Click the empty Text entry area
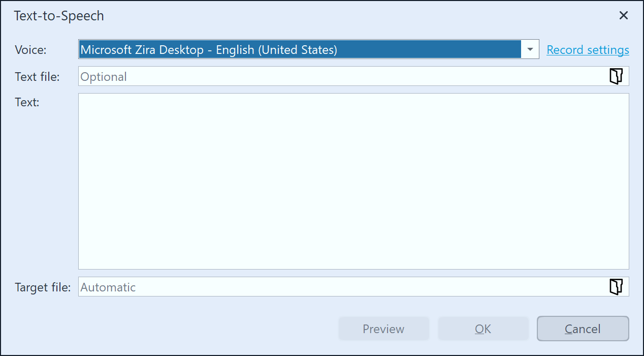Image resolution: width=644 pixels, height=356 pixels. [353, 181]
